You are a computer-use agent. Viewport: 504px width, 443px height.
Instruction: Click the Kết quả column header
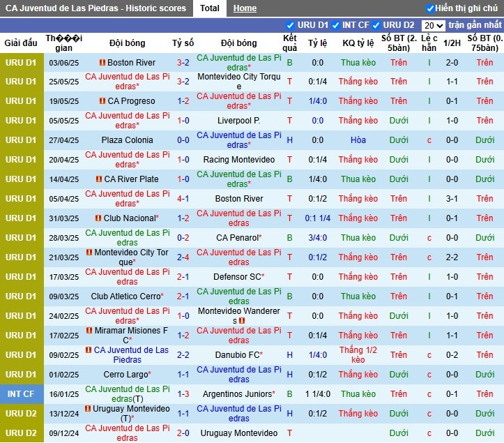point(289,43)
